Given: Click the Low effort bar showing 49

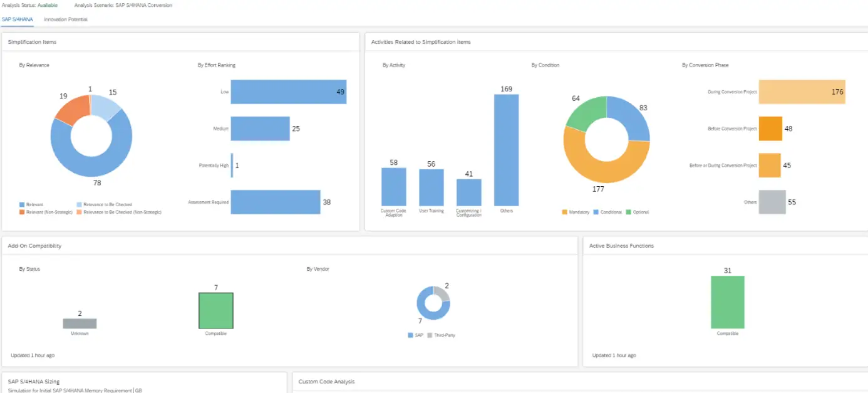Looking at the screenshot, I should [x=288, y=92].
